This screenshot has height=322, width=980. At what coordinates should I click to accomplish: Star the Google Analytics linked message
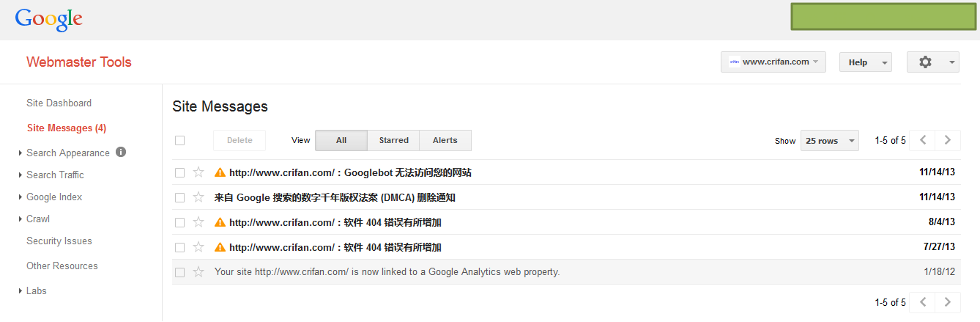point(198,272)
